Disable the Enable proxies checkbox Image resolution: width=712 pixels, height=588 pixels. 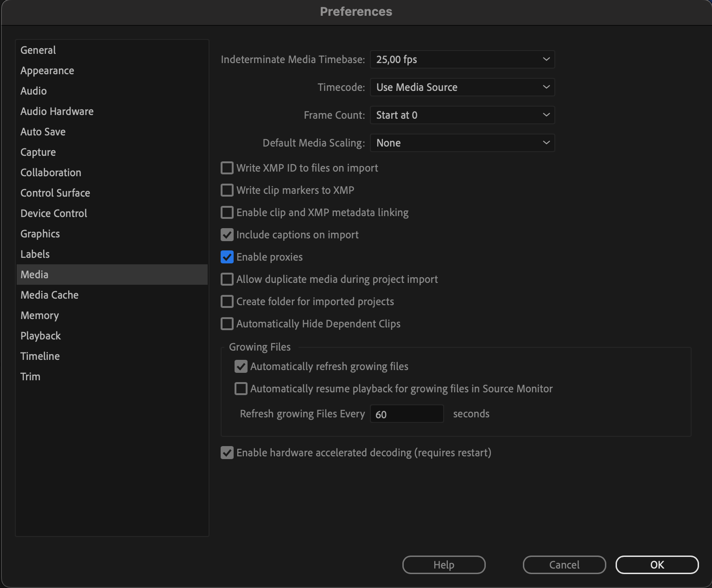(227, 257)
